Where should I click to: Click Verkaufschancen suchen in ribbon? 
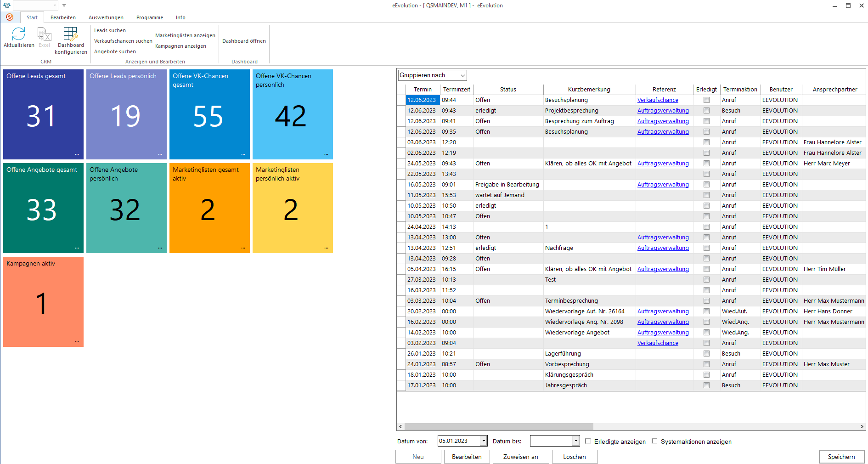pos(123,41)
